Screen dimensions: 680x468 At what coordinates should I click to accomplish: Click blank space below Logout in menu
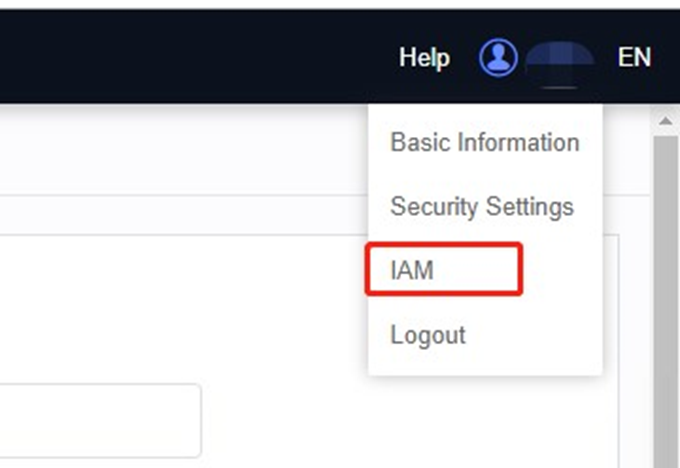(x=485, y=362)
